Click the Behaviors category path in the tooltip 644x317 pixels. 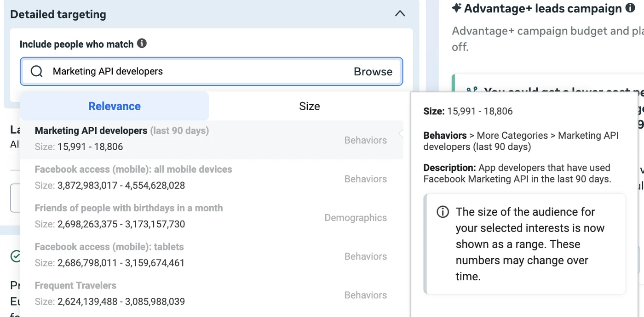tap(521, 141)
